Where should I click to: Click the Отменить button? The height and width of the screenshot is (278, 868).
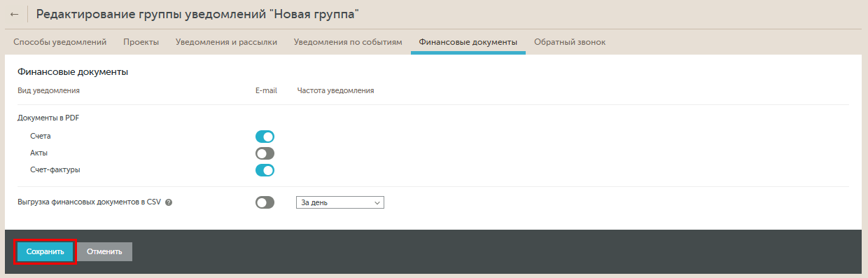[x=104, y=251]
